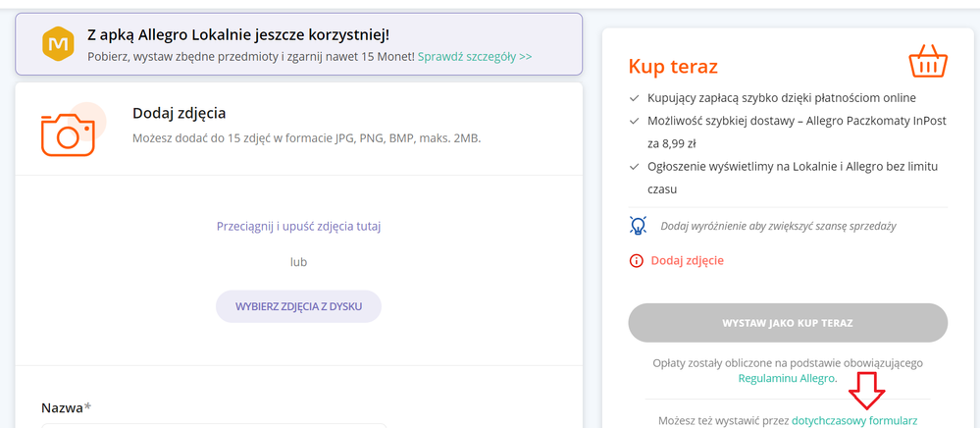Click the Dodaj zdjęcia heading

click(x=179, y=113)
